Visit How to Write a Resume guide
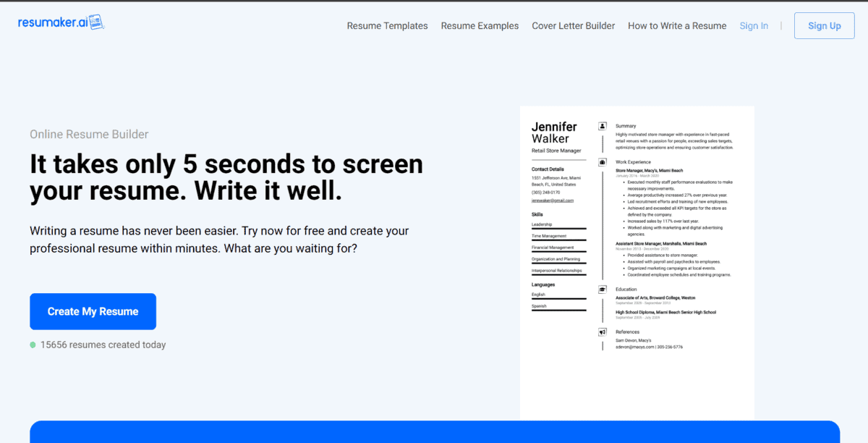 pyautogui.click(x=676, y=25)
